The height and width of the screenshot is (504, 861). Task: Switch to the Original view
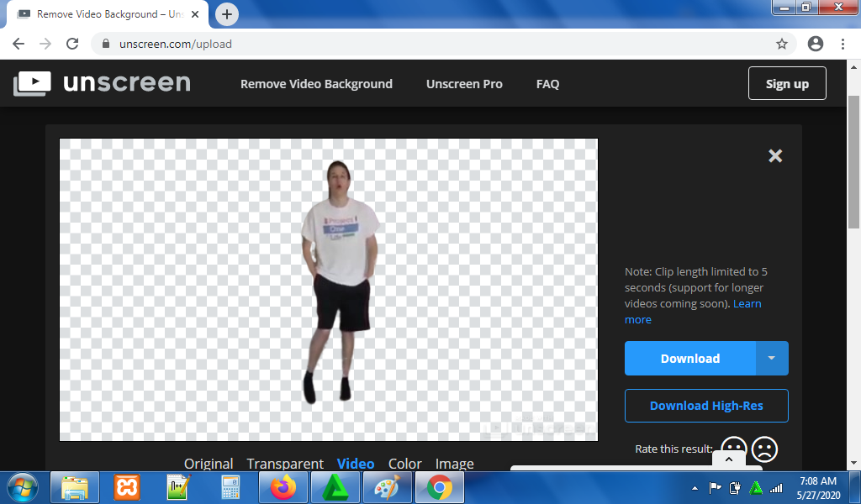209,464
